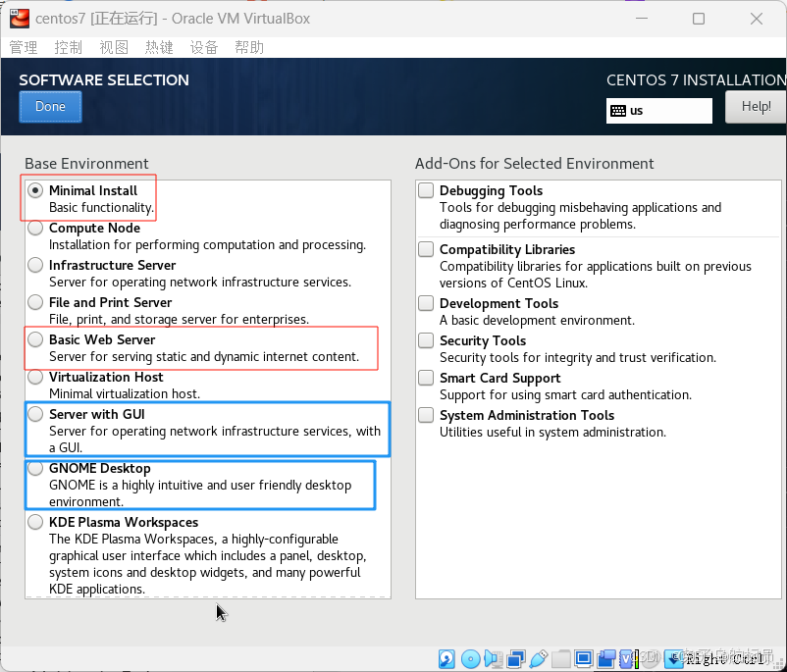Open the 设备 menu
Image resolution: width=787 pixels, height=672 pixels.
click(204, 48)
